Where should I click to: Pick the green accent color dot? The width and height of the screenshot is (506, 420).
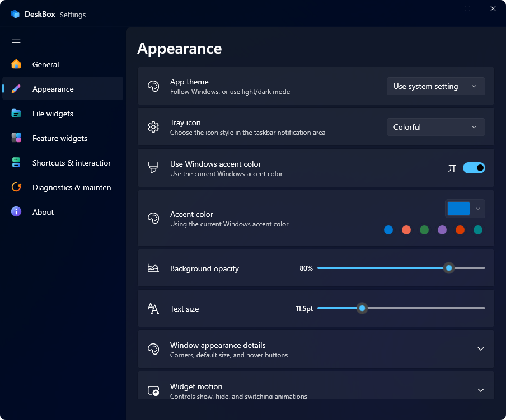pyautogui.click(x=424, y=230)
